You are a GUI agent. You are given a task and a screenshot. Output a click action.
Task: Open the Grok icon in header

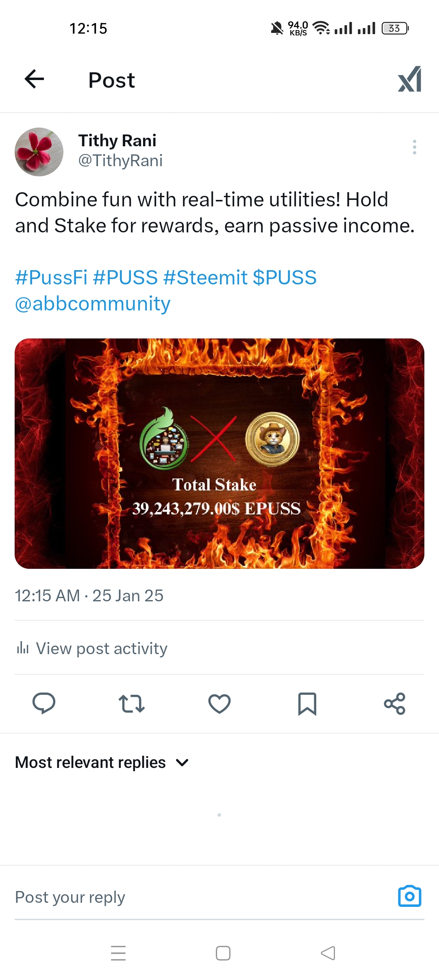(409, 79)
